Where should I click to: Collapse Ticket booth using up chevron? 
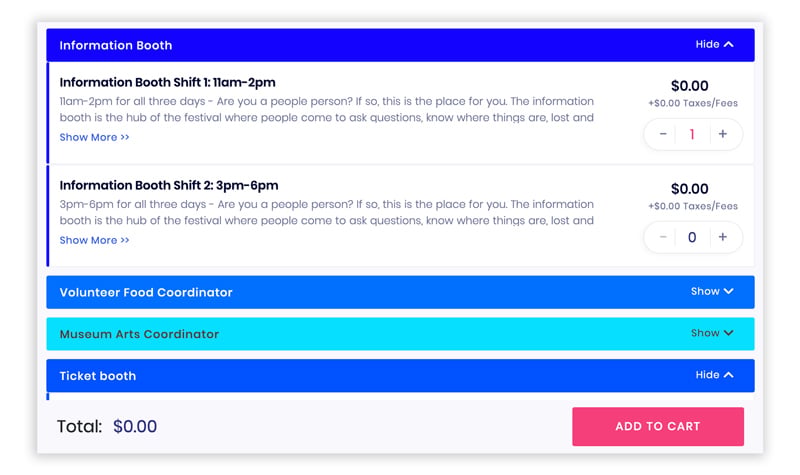(729, 375)
